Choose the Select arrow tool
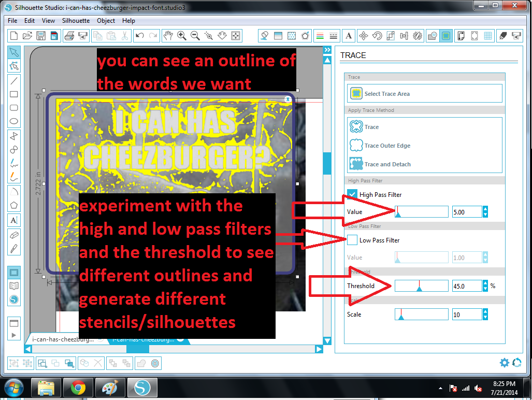This screenshot has height=400, width=532. tap(14, 52)
